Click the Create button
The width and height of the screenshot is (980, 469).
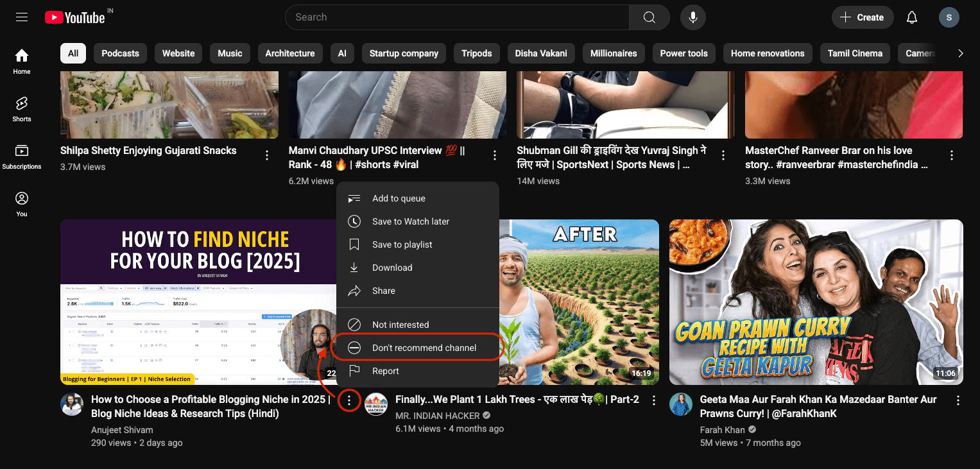[863, 17]
